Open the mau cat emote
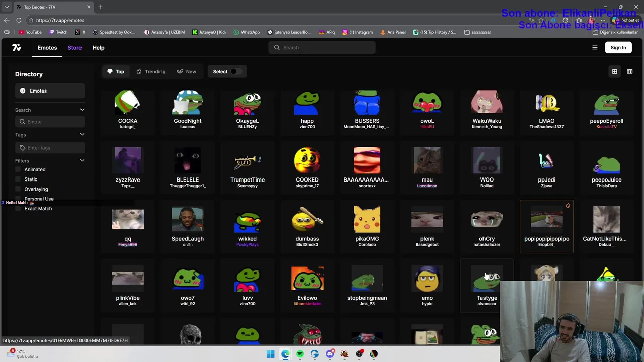 click(427, 168)
